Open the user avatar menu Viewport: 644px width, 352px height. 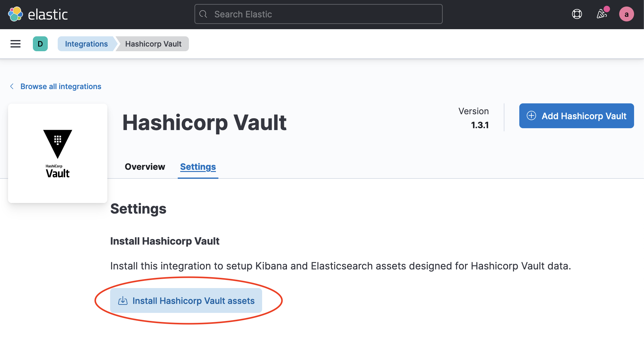(626, 14)
